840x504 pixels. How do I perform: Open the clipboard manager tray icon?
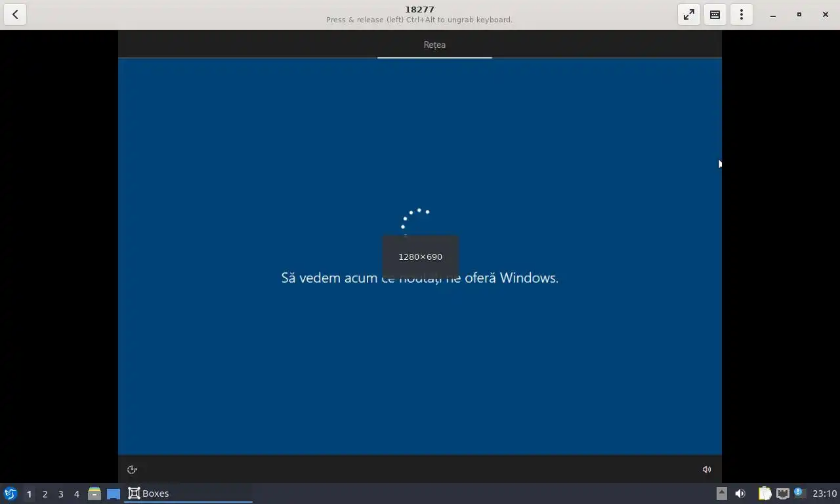[x=765, y=493]
